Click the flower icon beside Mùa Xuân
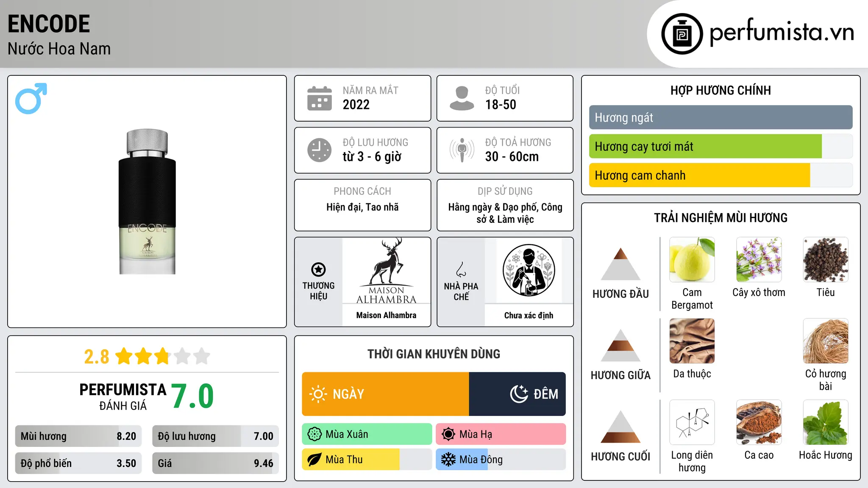 point(314,434)
